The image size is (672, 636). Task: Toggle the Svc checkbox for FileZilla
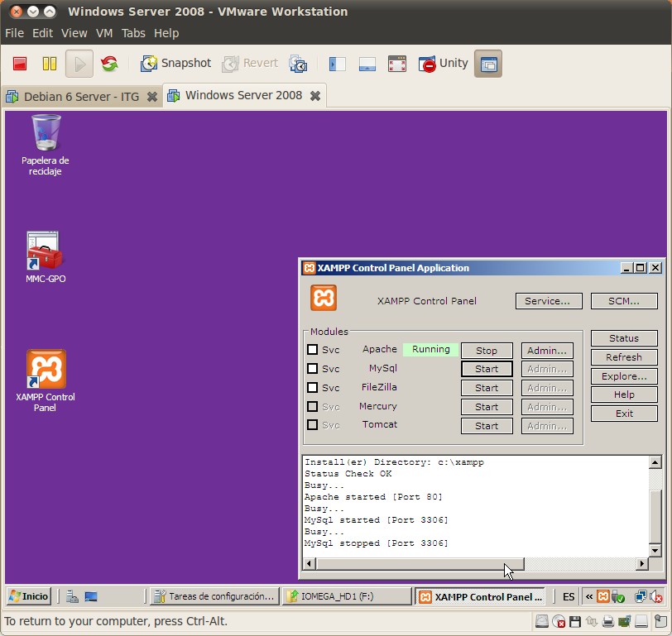[x=312, y=387]
